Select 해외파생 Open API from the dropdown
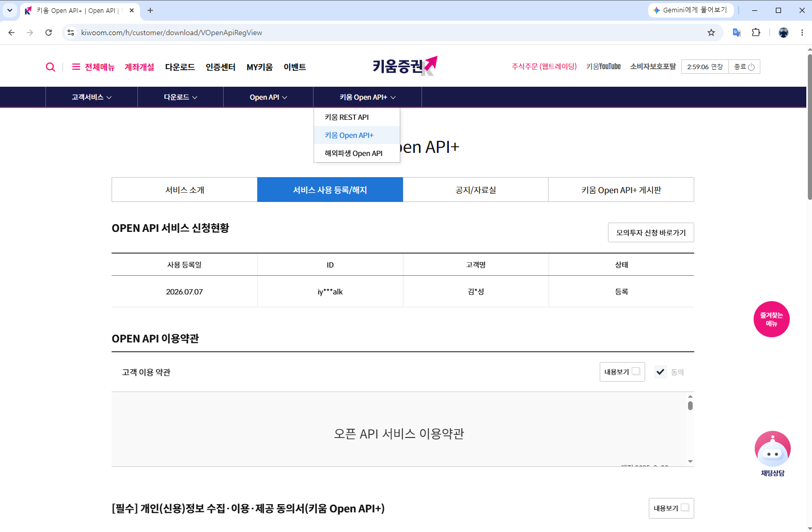 (x=357, y=153)
